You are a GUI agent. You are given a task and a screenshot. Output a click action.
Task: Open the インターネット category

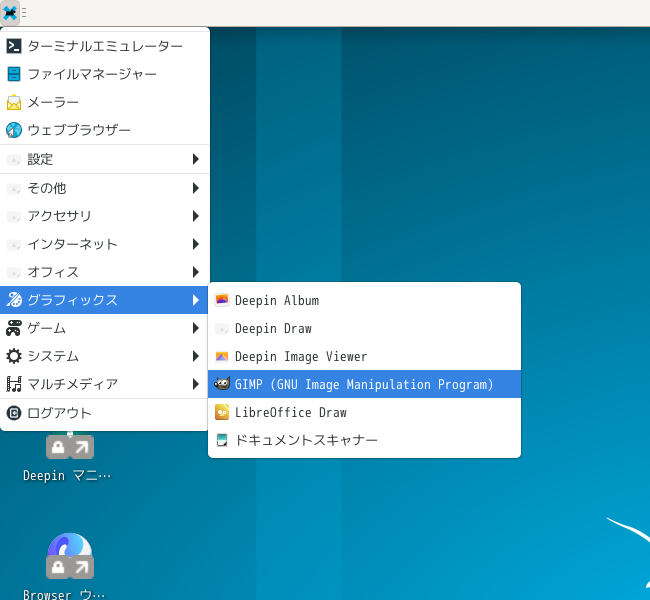point(104,244)
